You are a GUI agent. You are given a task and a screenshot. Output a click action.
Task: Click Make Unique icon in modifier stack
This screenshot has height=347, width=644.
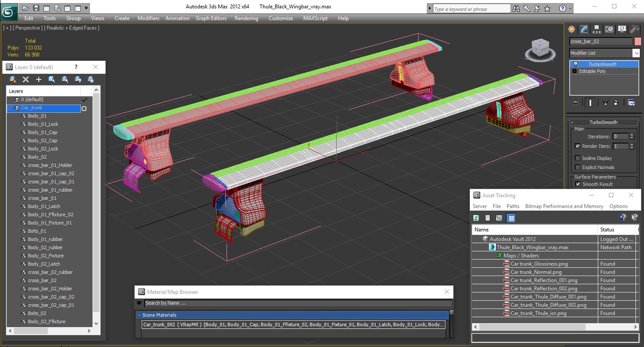coord(605,103)
